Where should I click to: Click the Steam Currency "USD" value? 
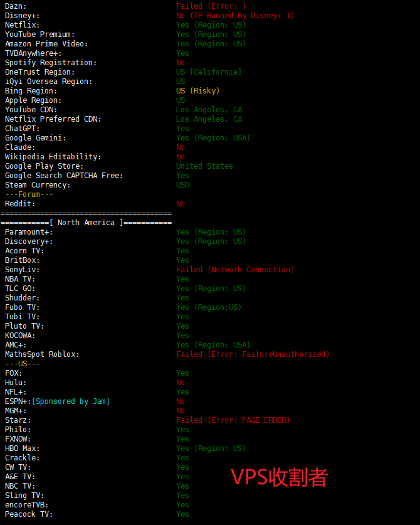click(x=182, y=185)
